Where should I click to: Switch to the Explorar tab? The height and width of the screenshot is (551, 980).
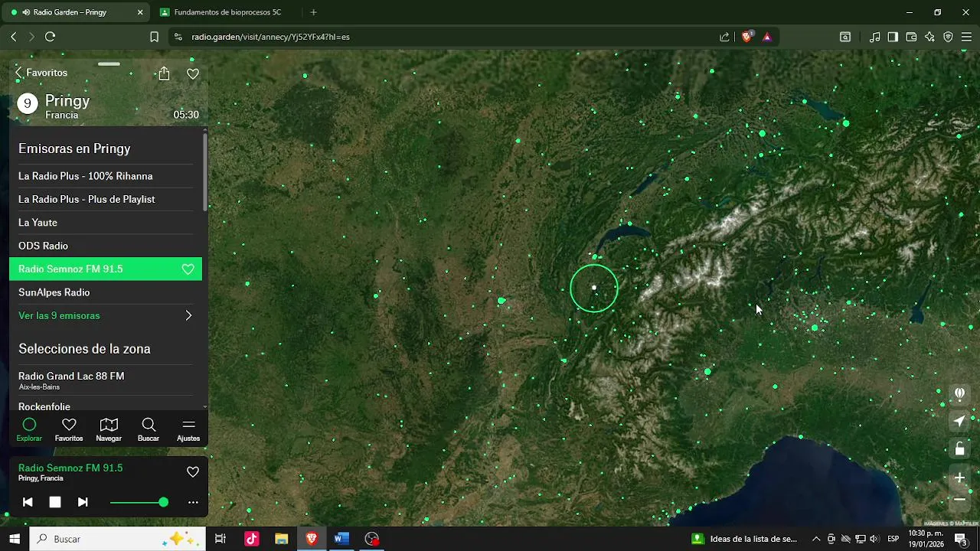[29, 430]
